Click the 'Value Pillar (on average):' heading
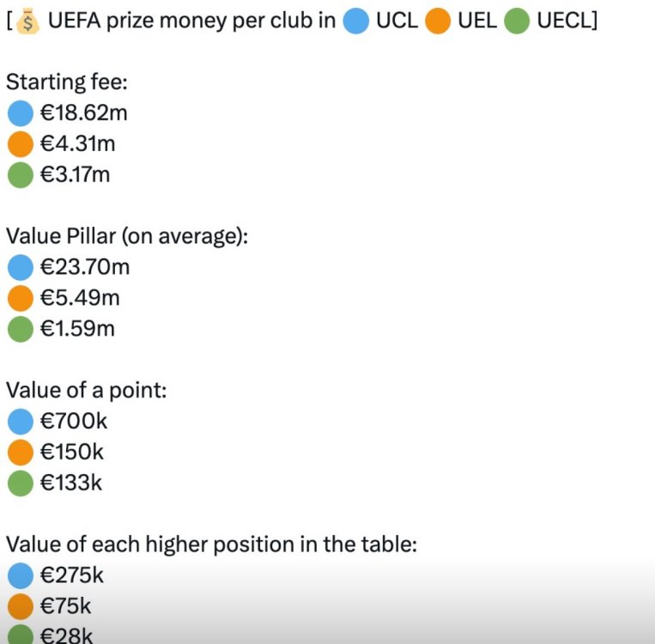Screen dimensions: 655x644 [127, 236]
